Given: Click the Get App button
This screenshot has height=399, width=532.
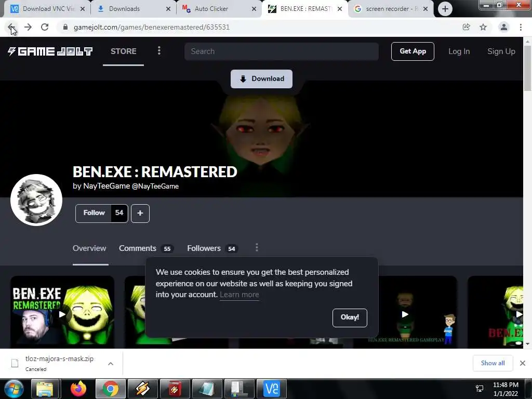Looking at the screenshot, I should (413, 51).
